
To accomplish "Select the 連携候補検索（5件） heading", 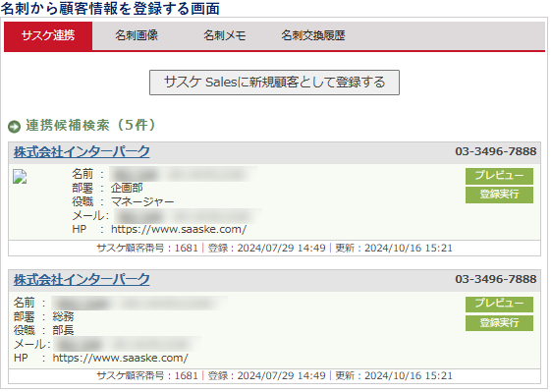I will (90, 125).
